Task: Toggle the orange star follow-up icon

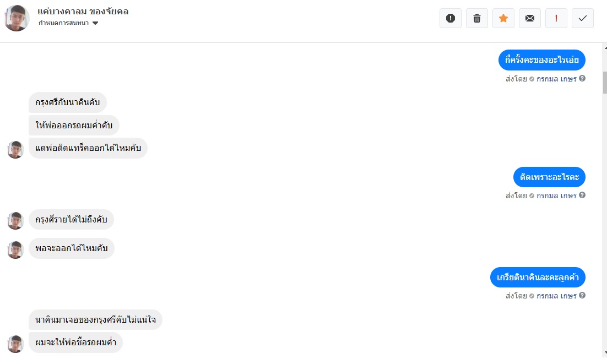Action: click(x=503, y=18)
